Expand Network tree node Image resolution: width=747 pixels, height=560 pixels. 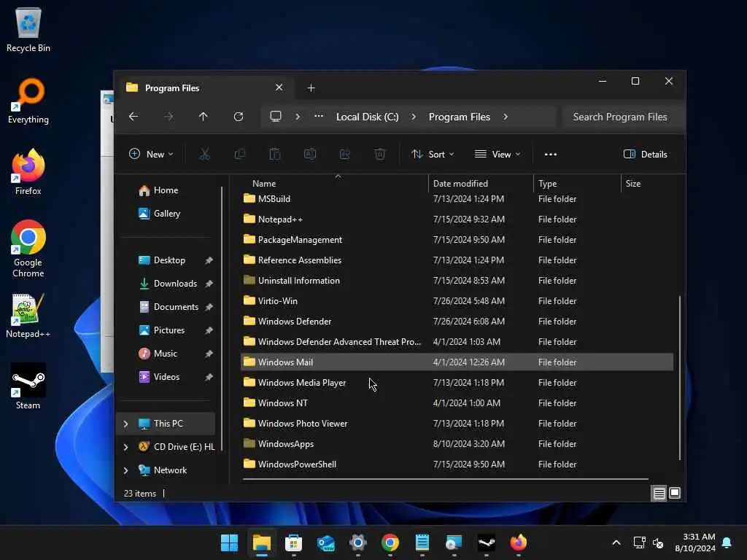click(125, 470)
